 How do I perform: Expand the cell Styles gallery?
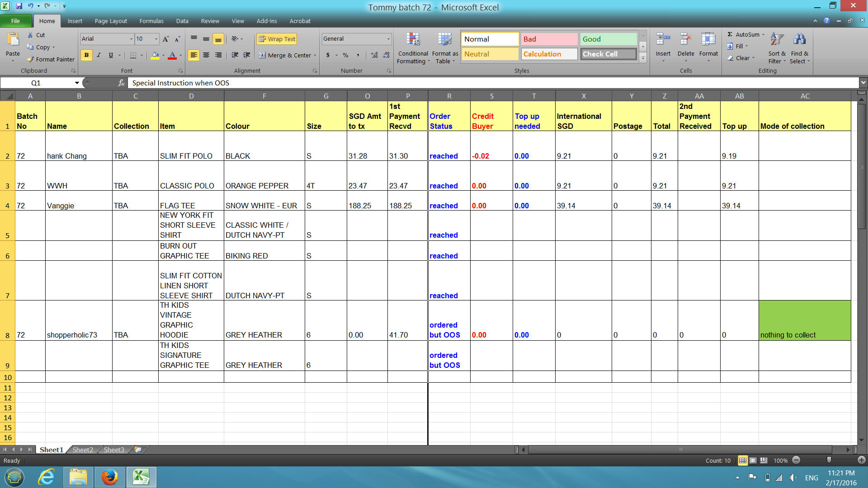click(x=643, y=58)
